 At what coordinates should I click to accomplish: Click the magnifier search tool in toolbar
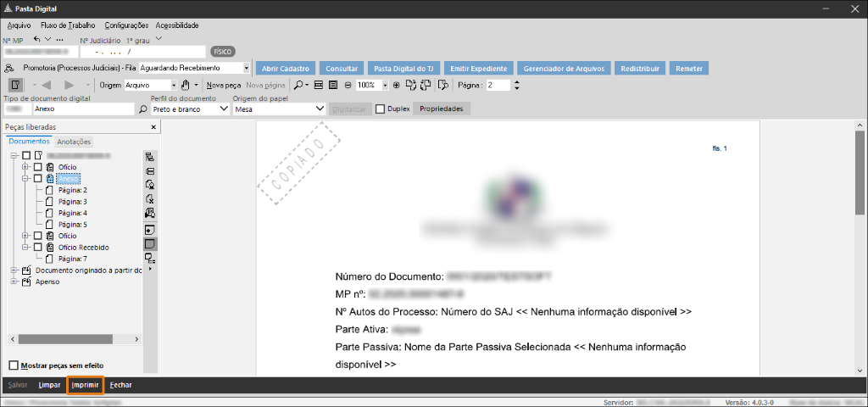pyautogui.click(x=298, y=86)
